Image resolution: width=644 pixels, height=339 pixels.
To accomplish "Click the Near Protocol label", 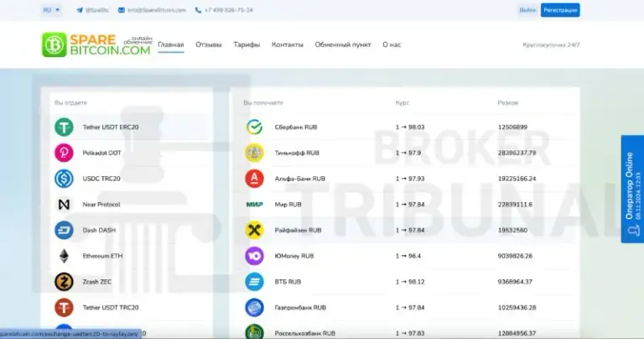I will click(x=101, y=205).
